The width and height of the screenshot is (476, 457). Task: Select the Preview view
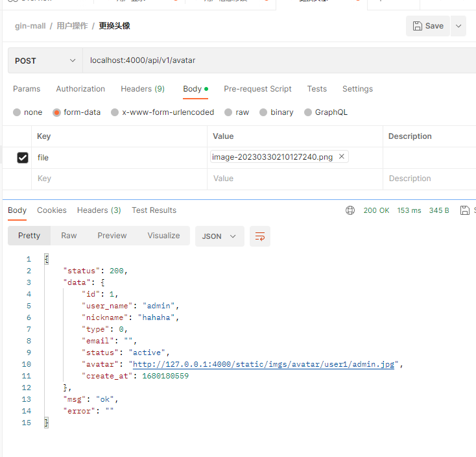pos(112,236)
